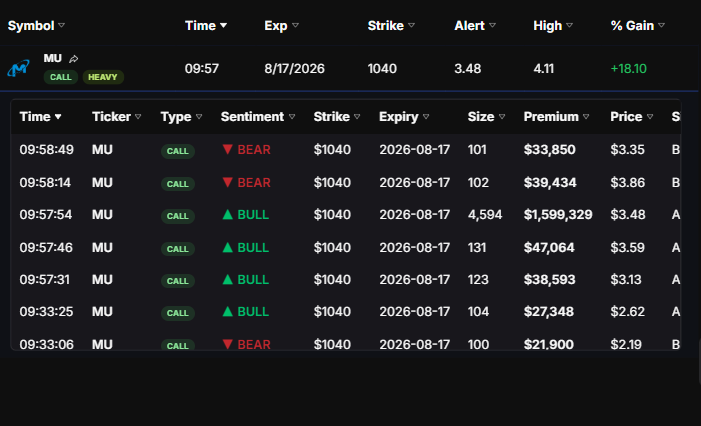Open the Sentiment column filter
Screen dimensions: 701x426
[292, 117]
